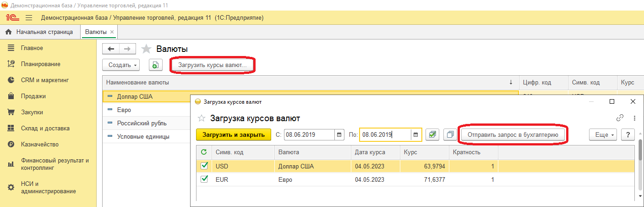Uncheck the EUR currency checkbox
Viewport: 644px width, 207px height.
[204, 179]
